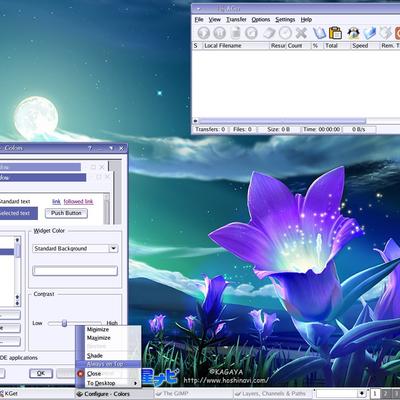
Task: Click the restart circle-arrow icon in KGet toolbar
Action: 251,33
